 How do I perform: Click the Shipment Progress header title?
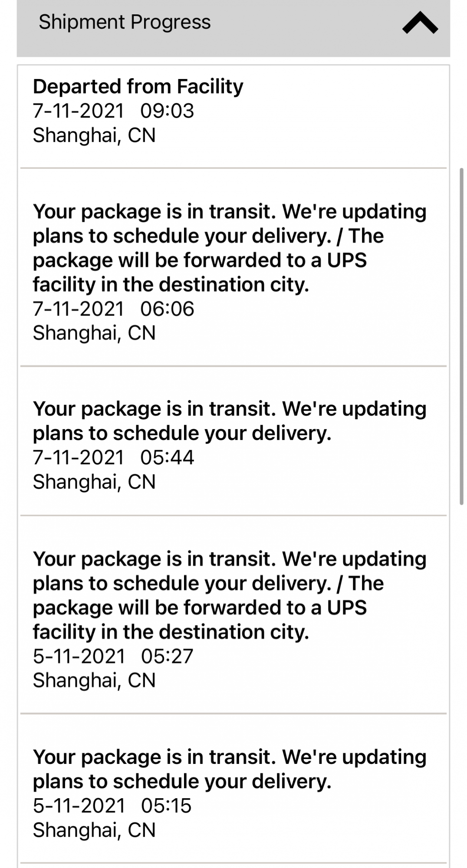coord(125,22)
